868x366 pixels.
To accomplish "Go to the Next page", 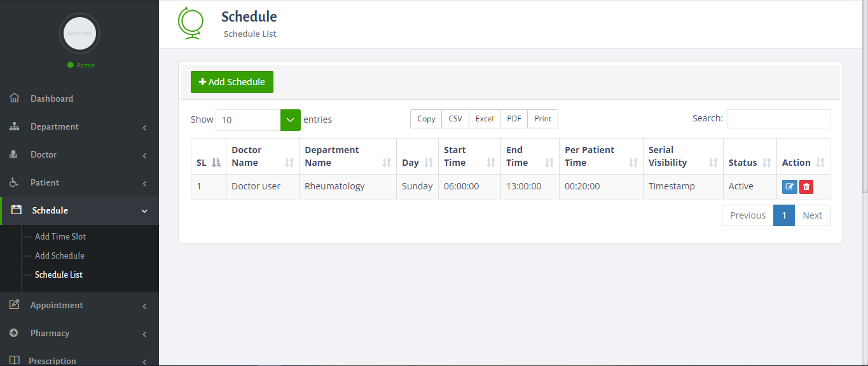I will (x=812, y=215).
